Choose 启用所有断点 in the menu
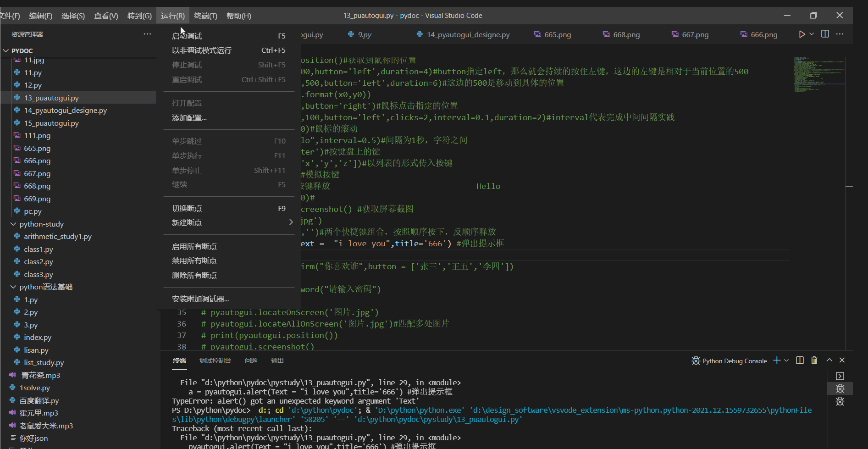Image resolution: width=868 pixels, height=449 pixels. pos(229,247)
